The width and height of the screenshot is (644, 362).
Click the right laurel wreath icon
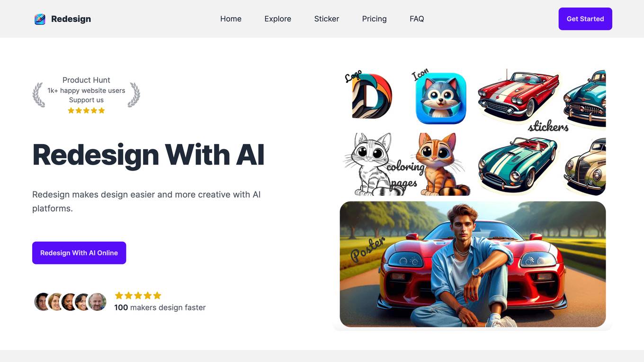(134, 95)
